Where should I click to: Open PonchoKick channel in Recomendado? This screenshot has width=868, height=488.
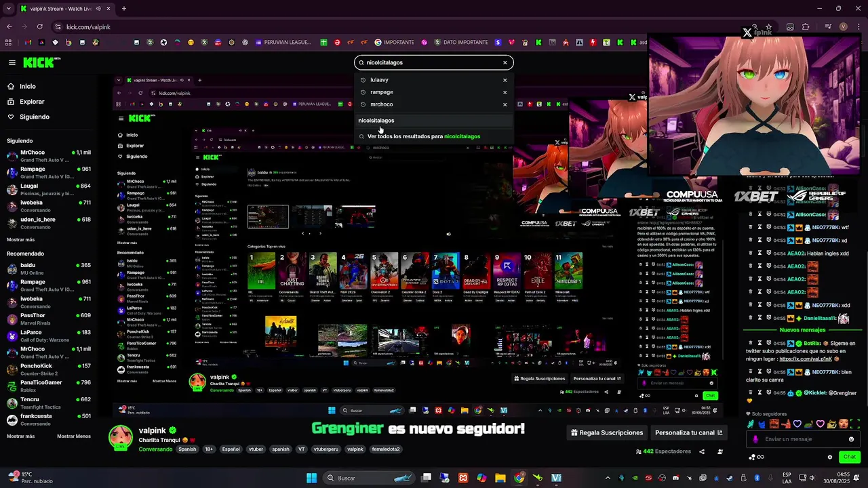tap(48, 369)
